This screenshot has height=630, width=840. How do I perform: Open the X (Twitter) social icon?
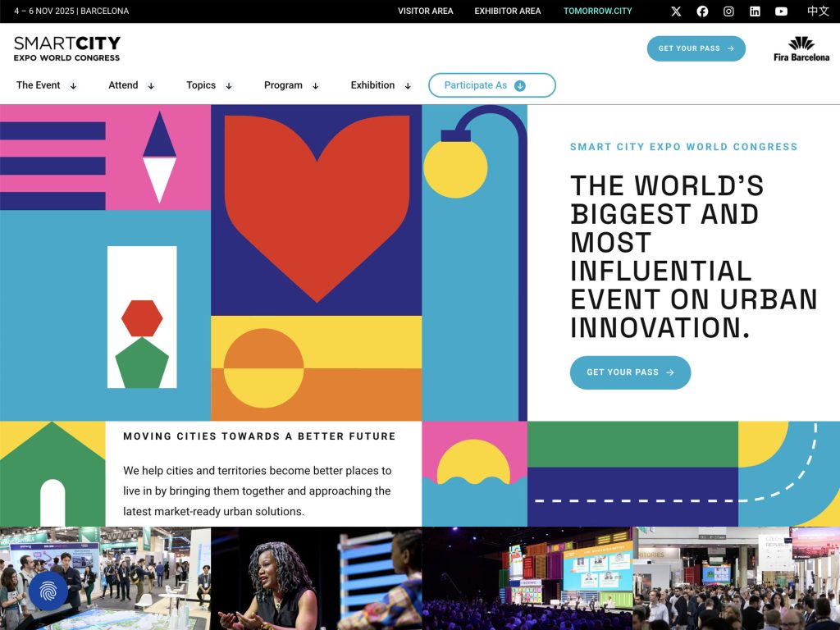coord(675,11)
